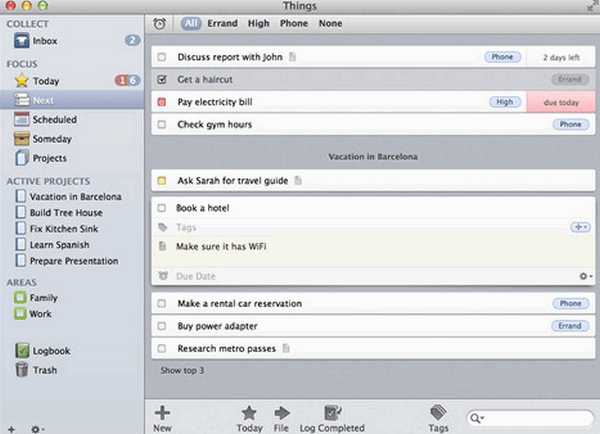
Task: Check off Discuss report with John
Action: 162,57
